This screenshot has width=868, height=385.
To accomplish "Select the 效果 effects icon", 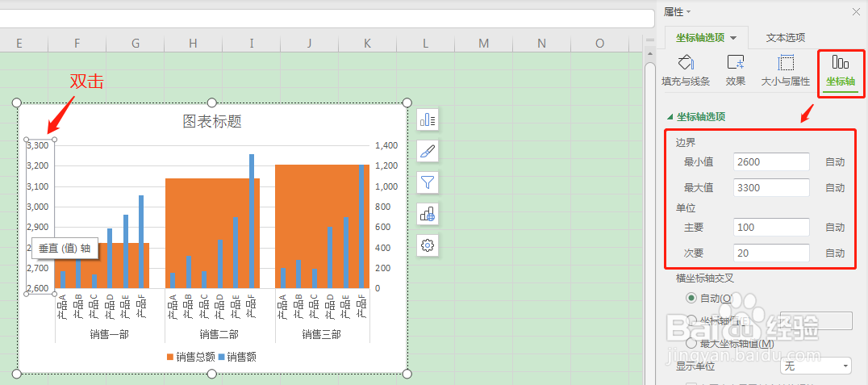I will point(736,63).
